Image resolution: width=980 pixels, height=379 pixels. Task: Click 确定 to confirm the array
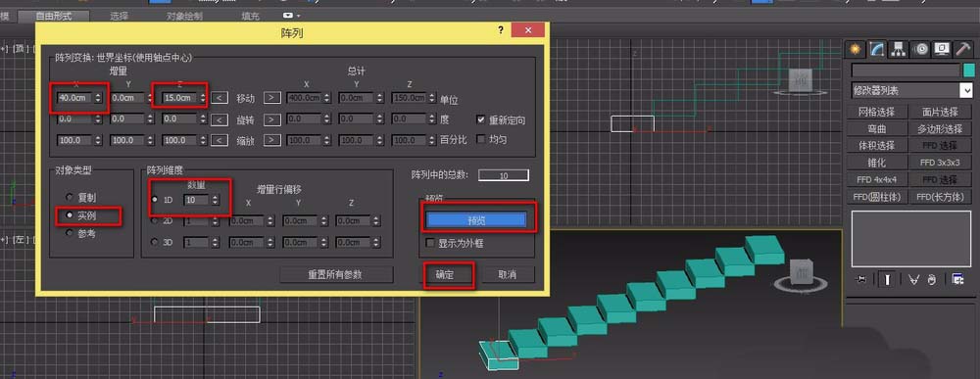click(445, 275)
